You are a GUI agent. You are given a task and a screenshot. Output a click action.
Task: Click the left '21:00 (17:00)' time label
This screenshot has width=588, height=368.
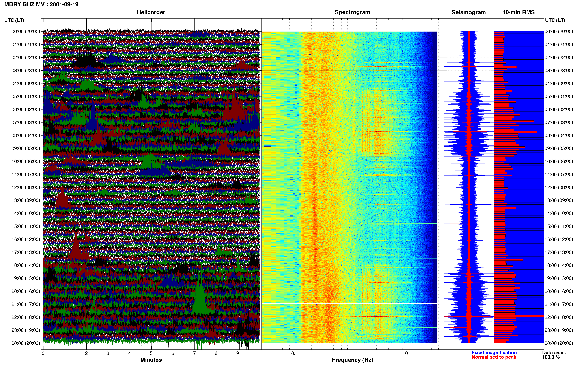point(26,304)
